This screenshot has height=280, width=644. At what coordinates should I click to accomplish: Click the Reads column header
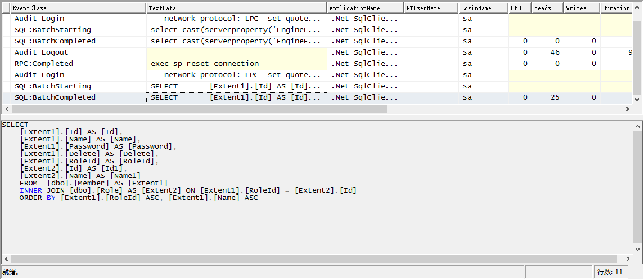(547, 8)
